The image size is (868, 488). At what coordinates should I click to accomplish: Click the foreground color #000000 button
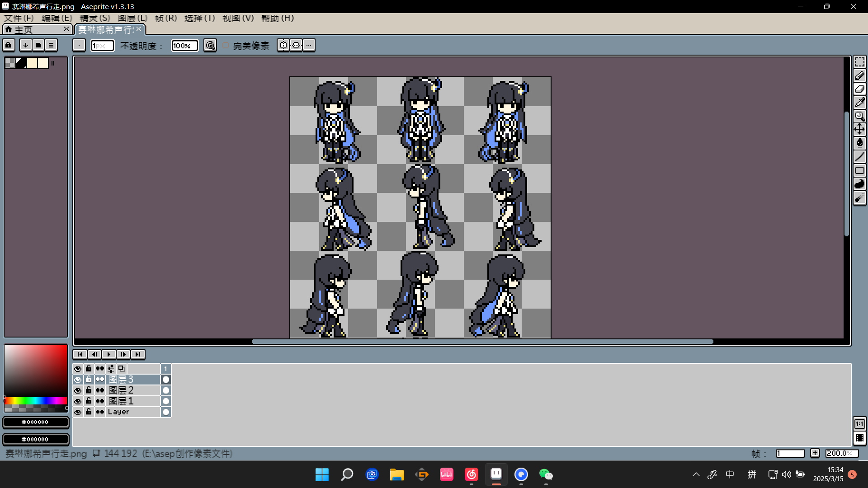pos(36,422)
